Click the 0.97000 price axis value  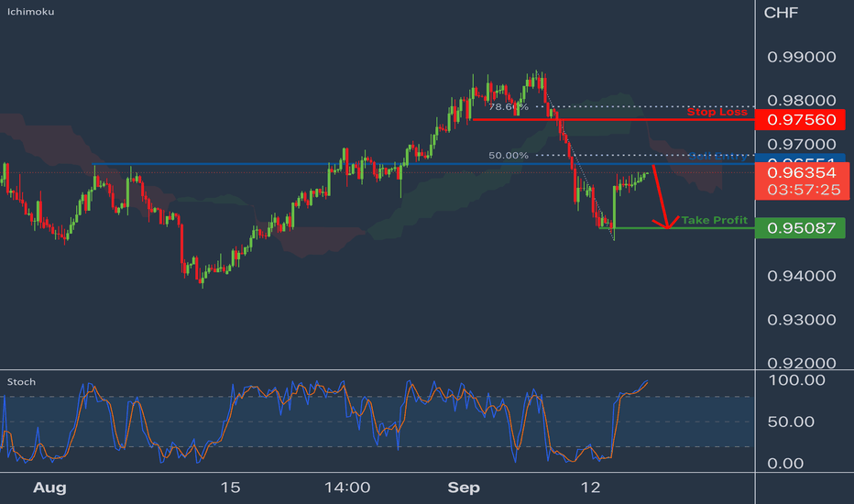point(801,145)
